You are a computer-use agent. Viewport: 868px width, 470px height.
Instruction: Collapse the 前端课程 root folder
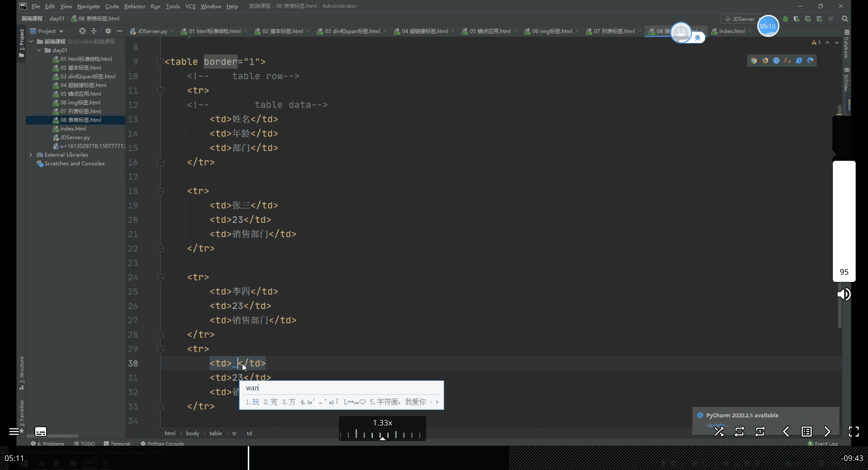pos(31,42)
